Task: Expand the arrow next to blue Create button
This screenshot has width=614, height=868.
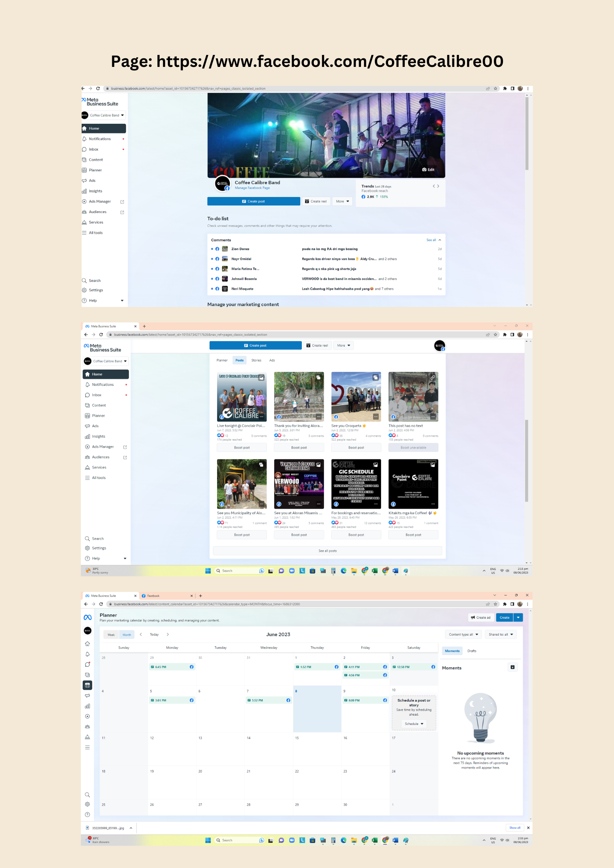Action: pyautogui.click(x=518, y=617)
